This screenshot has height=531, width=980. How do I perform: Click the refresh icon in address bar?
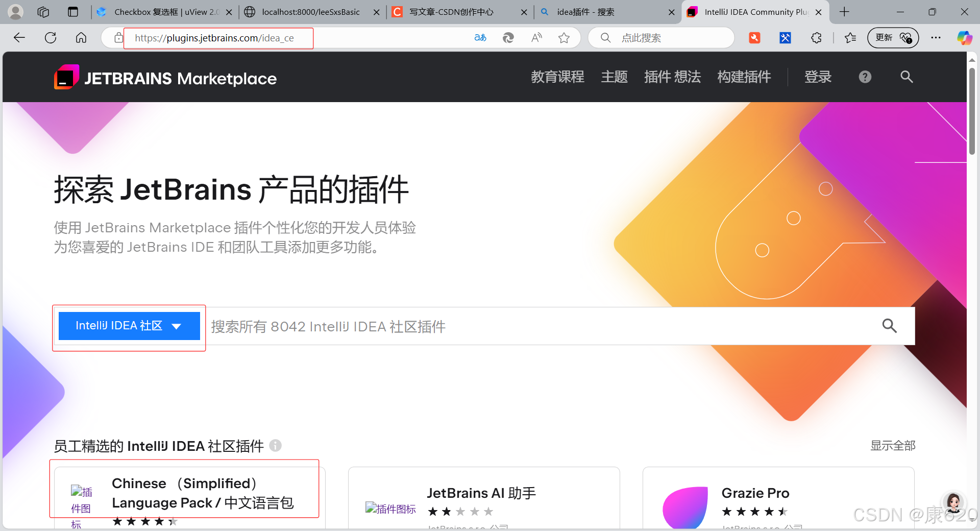(508, 38)
